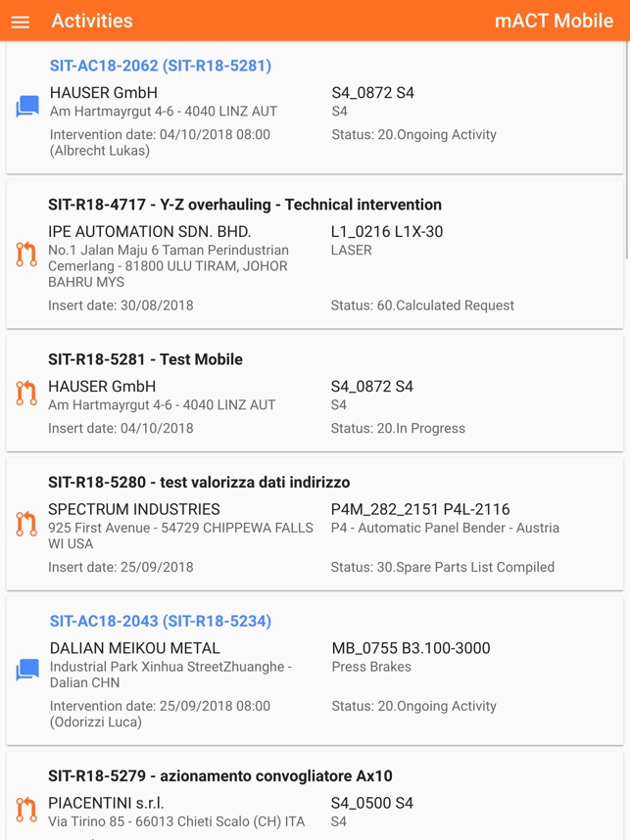This screenshot has width=630, height=840.
Task: Tap request icon for PIACENTINI s.r.l. entry
Action: 26,810
